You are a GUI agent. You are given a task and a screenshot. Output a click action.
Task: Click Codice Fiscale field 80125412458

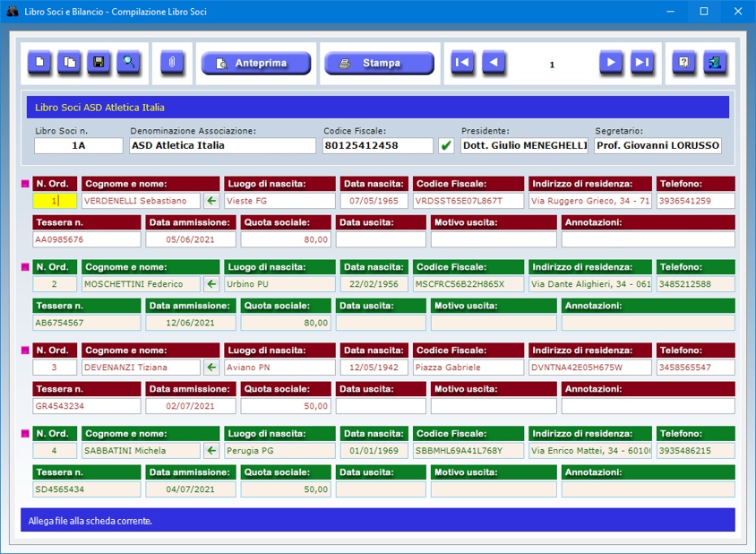click(378, 146)
